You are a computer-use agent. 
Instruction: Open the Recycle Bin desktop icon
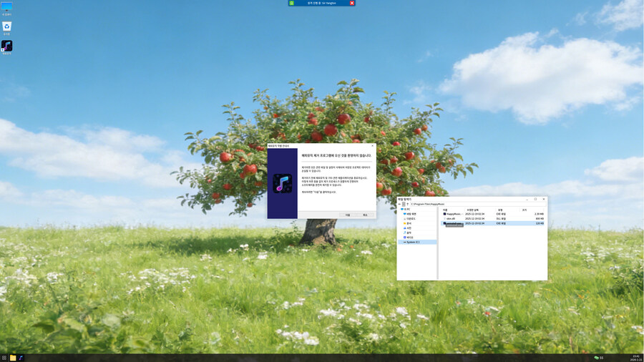[x=6, y=26]
